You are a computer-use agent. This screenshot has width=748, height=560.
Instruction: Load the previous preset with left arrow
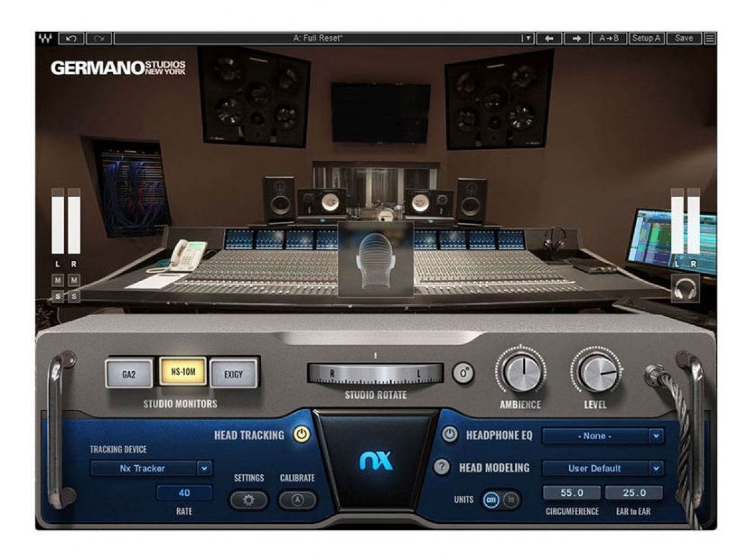(549, 38)
